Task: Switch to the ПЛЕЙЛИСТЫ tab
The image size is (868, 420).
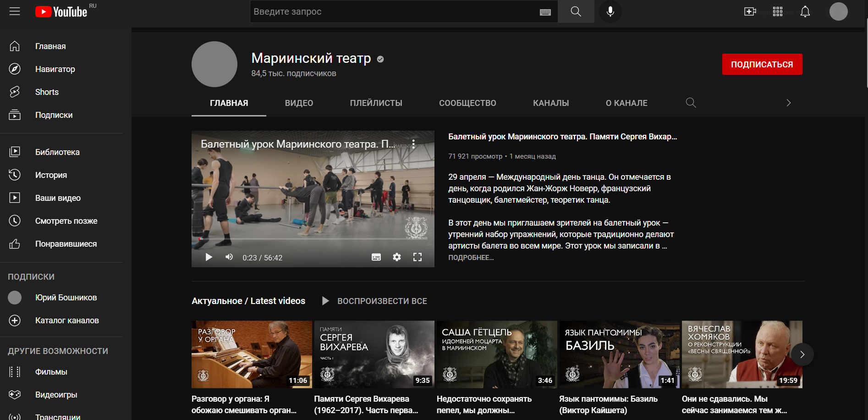Action: pyautogui.click(x=376, y=103)
